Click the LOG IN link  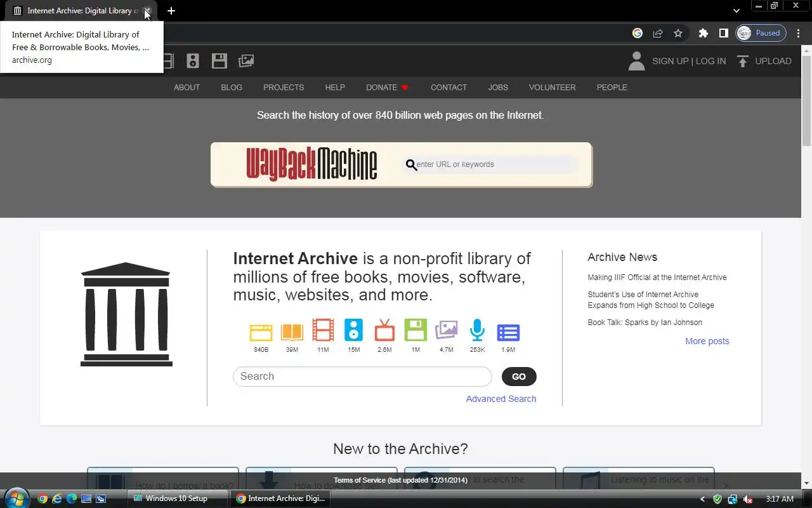tap(710, 61)
